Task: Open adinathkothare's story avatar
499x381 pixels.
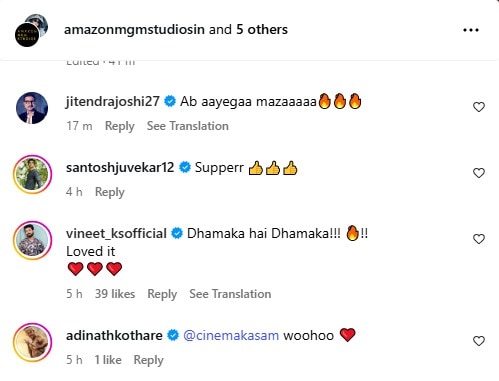Action: (x=32, y=342)
